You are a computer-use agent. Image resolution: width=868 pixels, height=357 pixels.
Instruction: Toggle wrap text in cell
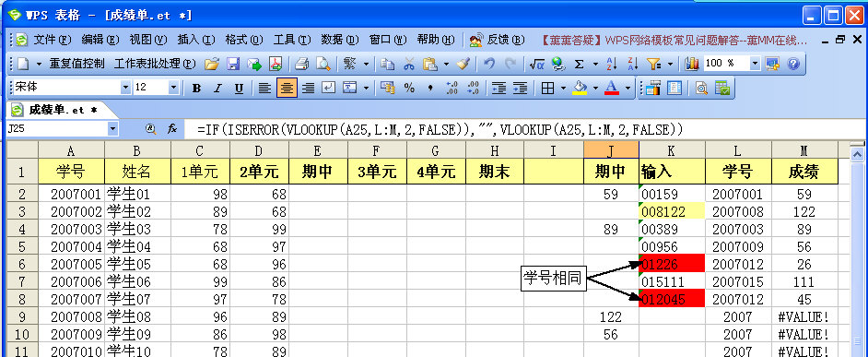pos(329,88)
